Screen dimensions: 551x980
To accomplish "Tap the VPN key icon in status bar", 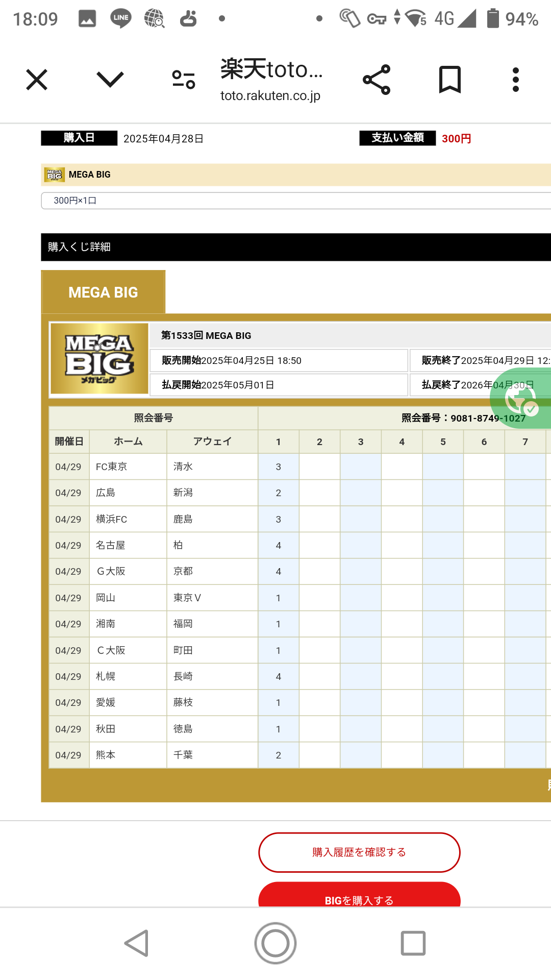I will (x=377, y=19).
